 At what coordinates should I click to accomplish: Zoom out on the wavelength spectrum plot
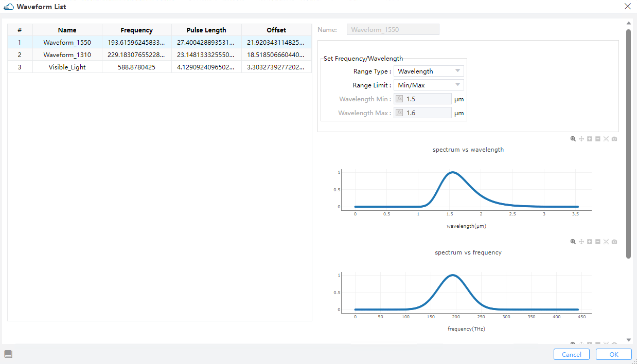point(598,139)
